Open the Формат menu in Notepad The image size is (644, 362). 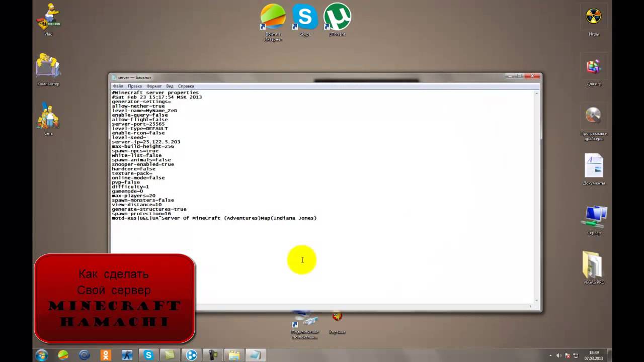click(x=154, y=86)
